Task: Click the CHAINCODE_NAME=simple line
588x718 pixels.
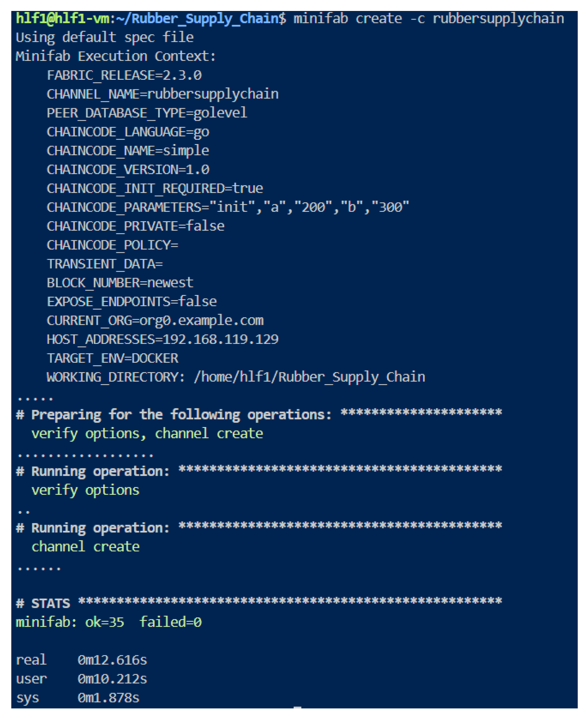Action: [x=128, y=151]
